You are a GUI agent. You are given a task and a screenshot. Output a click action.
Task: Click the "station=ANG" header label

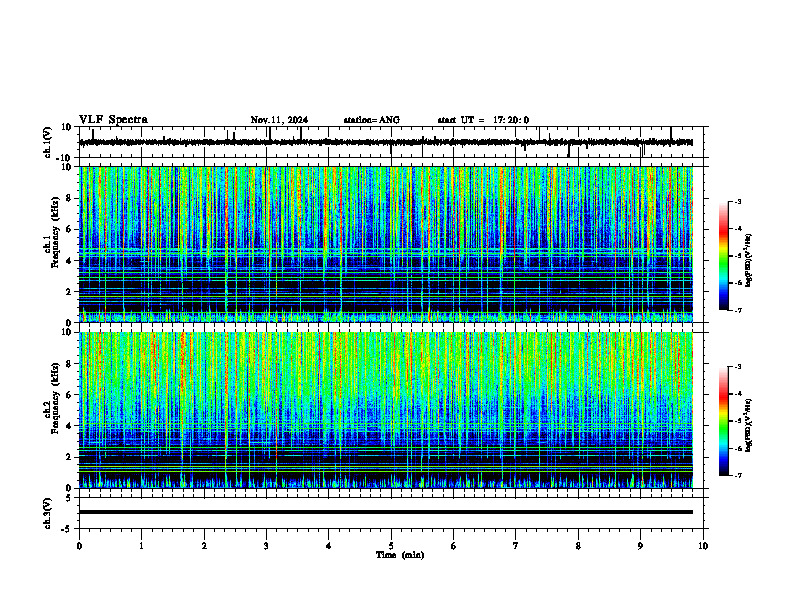[372, 120]
